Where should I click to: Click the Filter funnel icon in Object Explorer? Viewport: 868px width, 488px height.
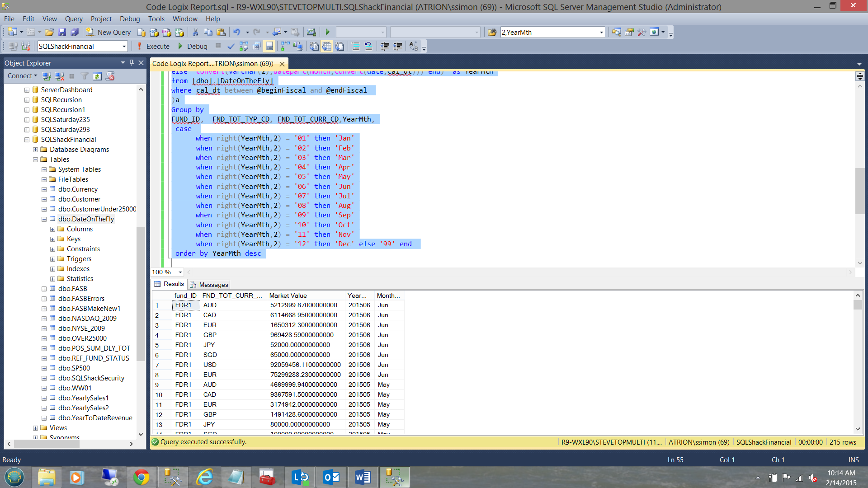(x=85, y=76)
